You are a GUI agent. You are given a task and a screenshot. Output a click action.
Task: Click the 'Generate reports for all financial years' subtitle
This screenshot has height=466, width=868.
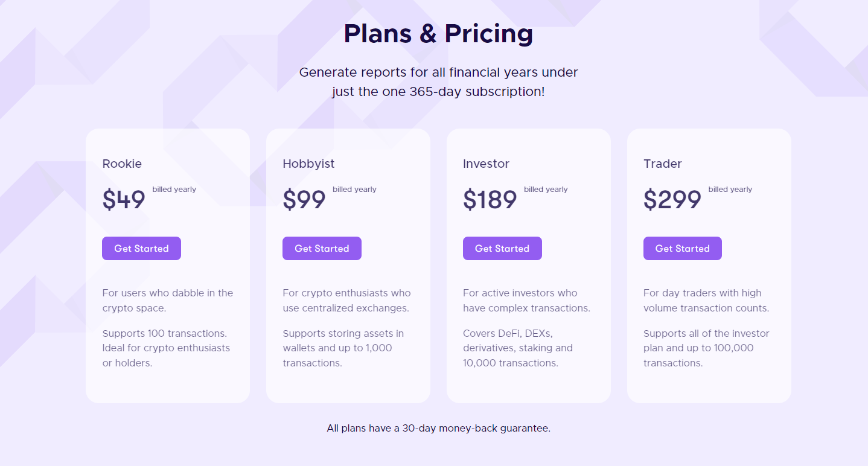tap(438, 83)
